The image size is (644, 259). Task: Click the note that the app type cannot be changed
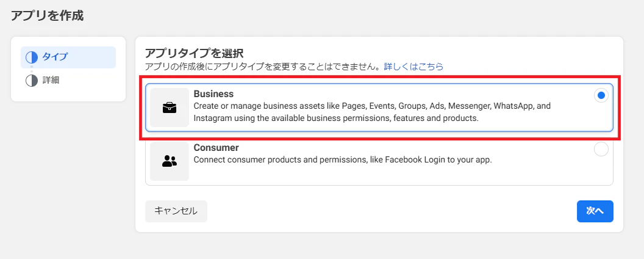pyautogui.click(x=263, y=67)
